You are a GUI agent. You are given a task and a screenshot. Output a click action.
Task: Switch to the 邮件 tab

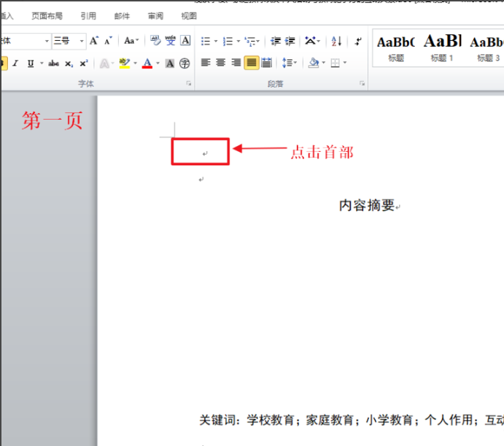[x=122, y=16]
